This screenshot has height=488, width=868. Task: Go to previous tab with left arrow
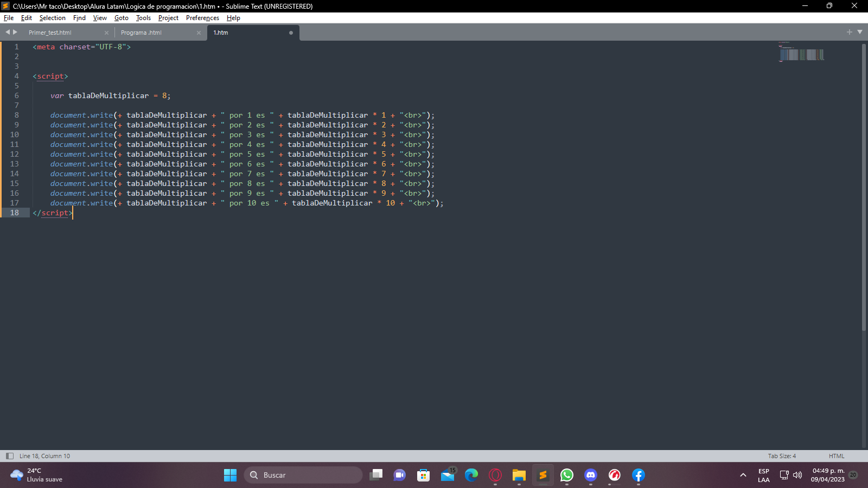click(8, 32)
